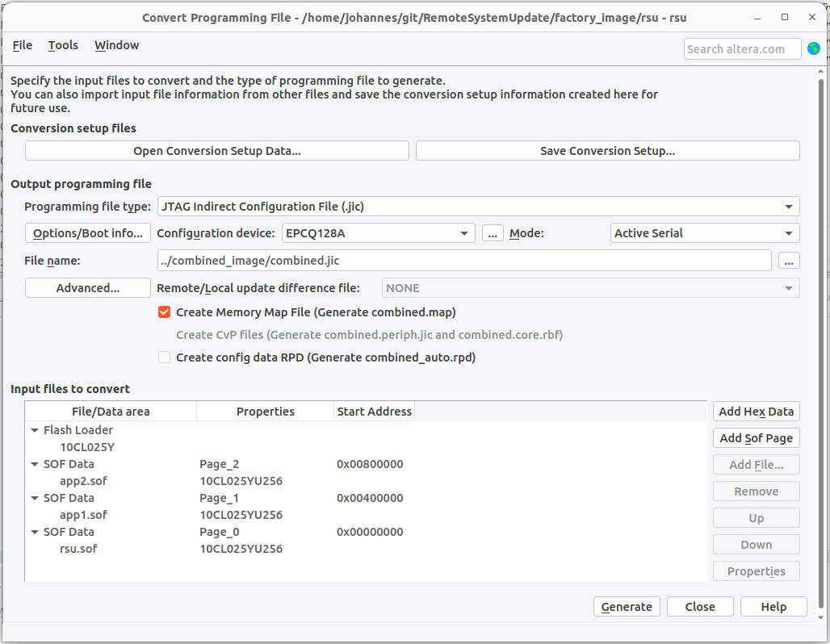Open file browser with '...' next to file name
The width and height of the screenshot is (830, 644).
coord(789,260)
